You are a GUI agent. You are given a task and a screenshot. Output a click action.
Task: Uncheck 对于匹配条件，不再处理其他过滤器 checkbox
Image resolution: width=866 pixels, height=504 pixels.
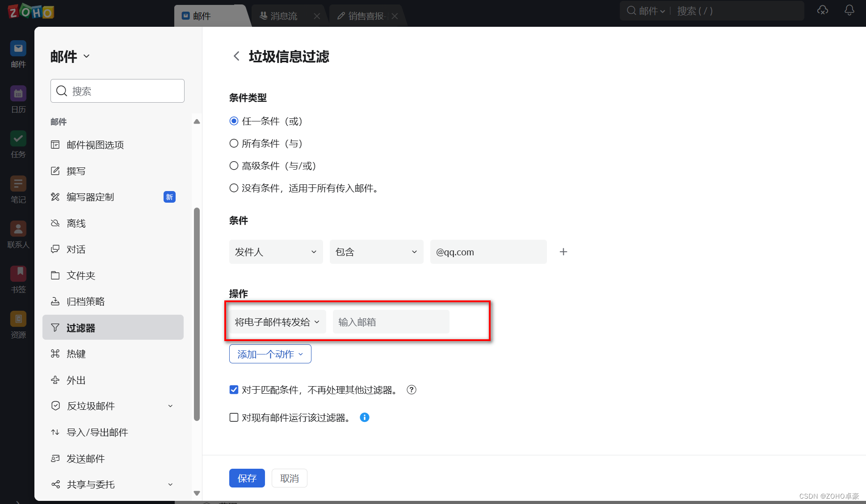click(234, 390)
